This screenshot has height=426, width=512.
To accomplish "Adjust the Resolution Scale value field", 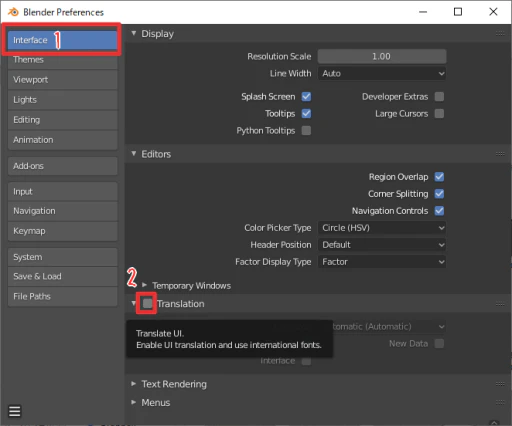I will point(382,56).
